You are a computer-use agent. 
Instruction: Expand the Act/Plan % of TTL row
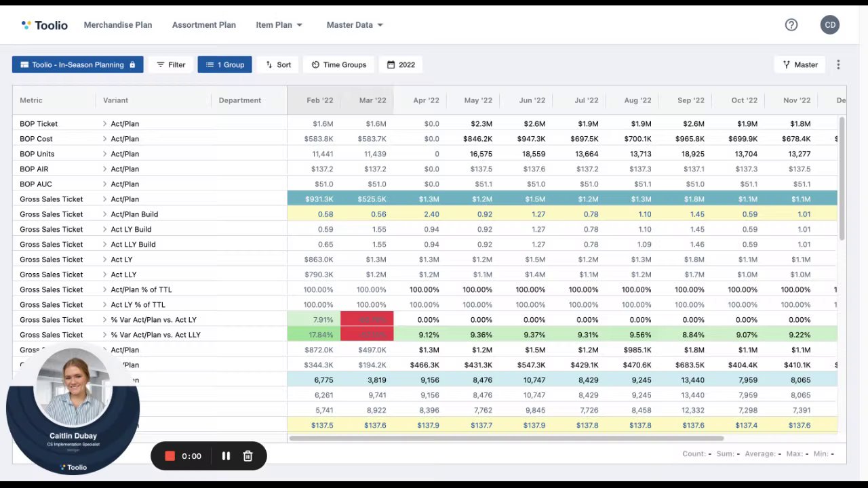pos(105,289)
